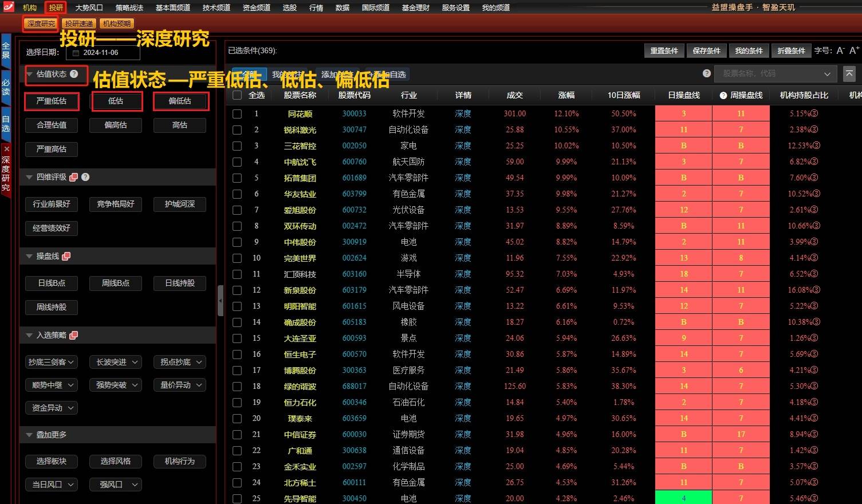The height and width of the screenshot is (504, 862).
Task: Click the 折叠条件 button
Action: point(792,51)
